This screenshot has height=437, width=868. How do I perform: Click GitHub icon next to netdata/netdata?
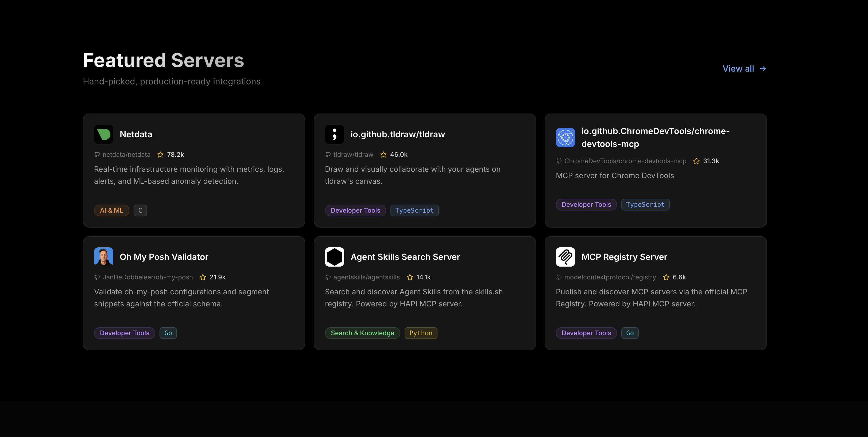(x=97, y=155)
